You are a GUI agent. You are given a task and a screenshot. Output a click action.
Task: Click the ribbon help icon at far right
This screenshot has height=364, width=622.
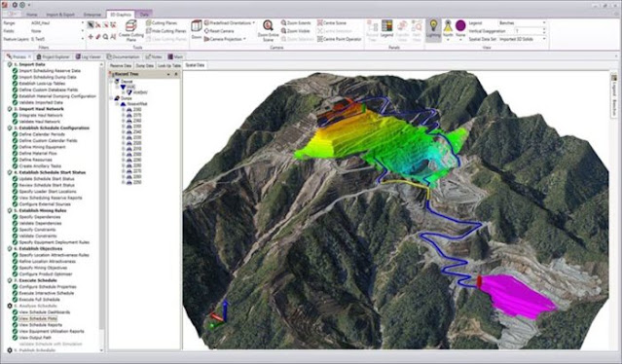615,14
